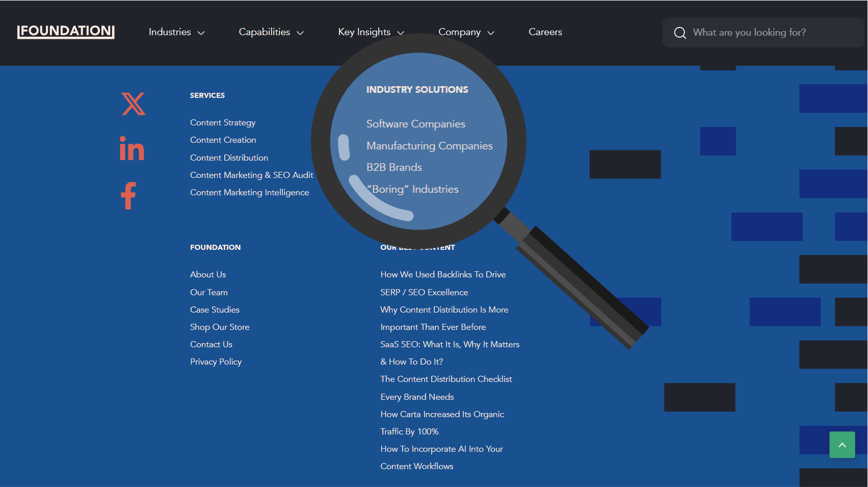868x487 pixels.
Task: Open the Case Studies link
Action: (x=215, y=310)
